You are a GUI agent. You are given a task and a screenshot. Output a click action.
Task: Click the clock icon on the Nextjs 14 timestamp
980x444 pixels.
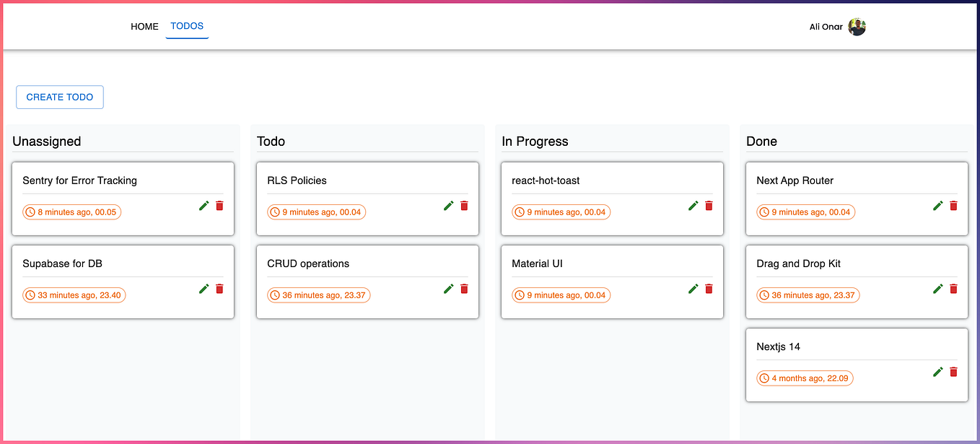point(764,378)
